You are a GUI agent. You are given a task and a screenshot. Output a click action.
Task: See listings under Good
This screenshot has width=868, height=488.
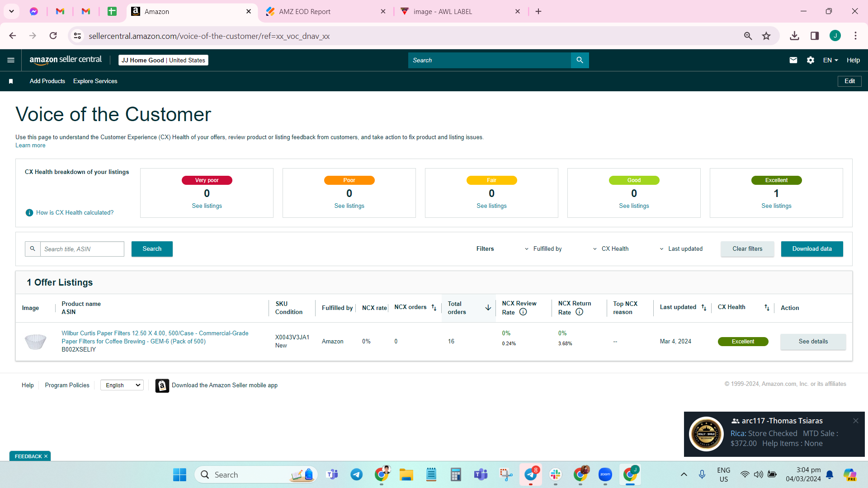point(634,206)
